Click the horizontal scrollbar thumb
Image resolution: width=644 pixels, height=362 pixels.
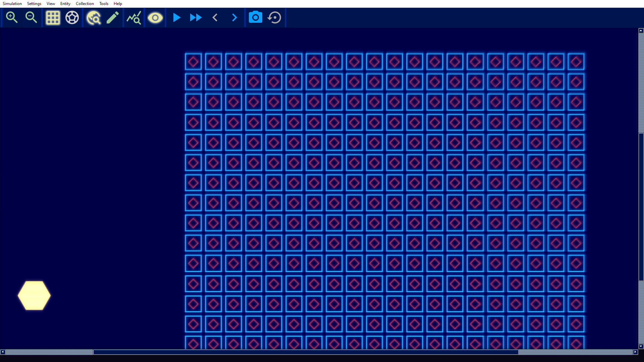[305, 352]
